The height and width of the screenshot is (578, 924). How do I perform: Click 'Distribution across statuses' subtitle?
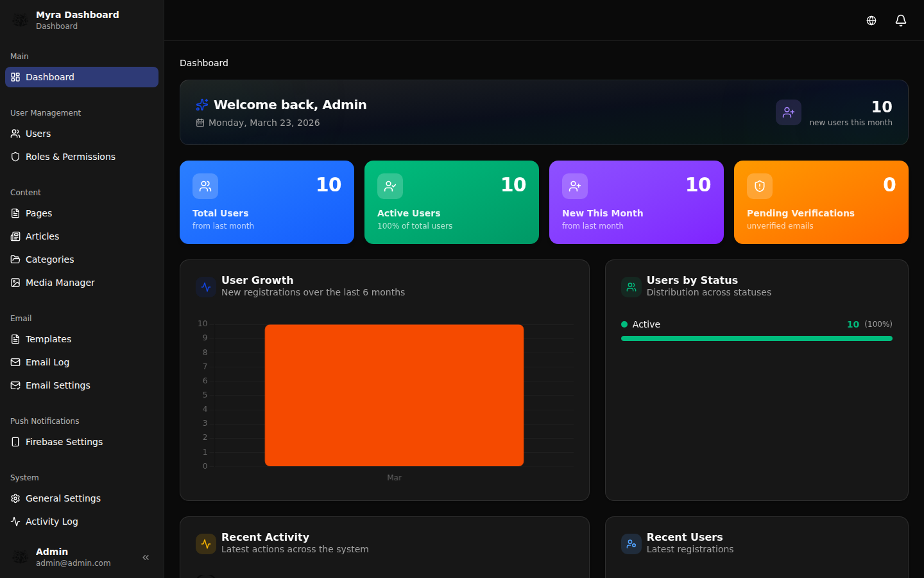[709, 292]
